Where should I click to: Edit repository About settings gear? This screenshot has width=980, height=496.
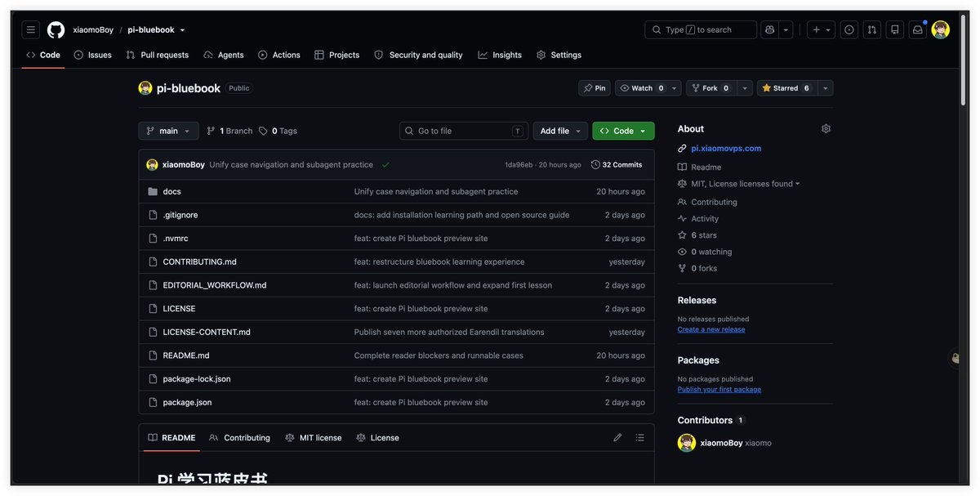point(826,128)
